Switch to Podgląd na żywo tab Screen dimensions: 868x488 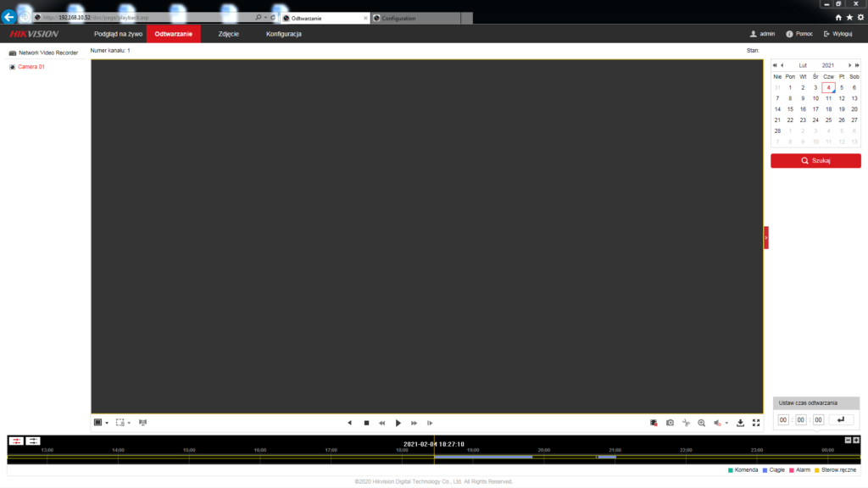(118, 34)
